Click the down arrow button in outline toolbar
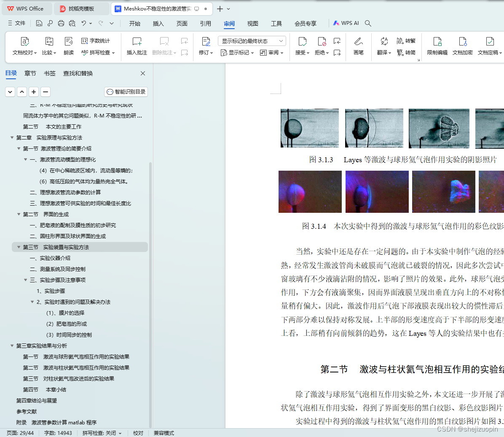504x437 pixels. [10, 92]
